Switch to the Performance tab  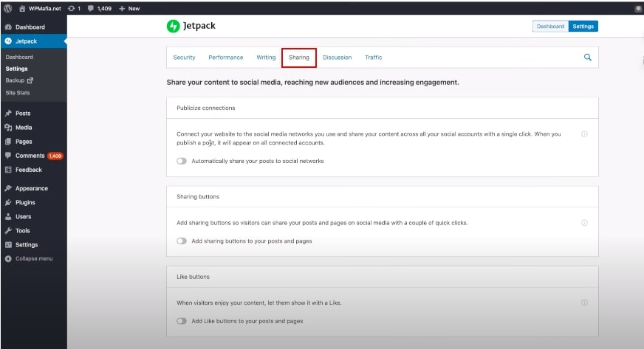[x=226, y=58]
